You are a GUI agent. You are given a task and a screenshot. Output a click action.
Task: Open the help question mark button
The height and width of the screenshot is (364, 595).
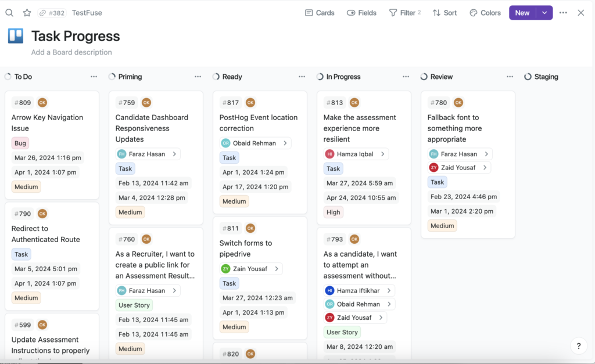[579, 346]
